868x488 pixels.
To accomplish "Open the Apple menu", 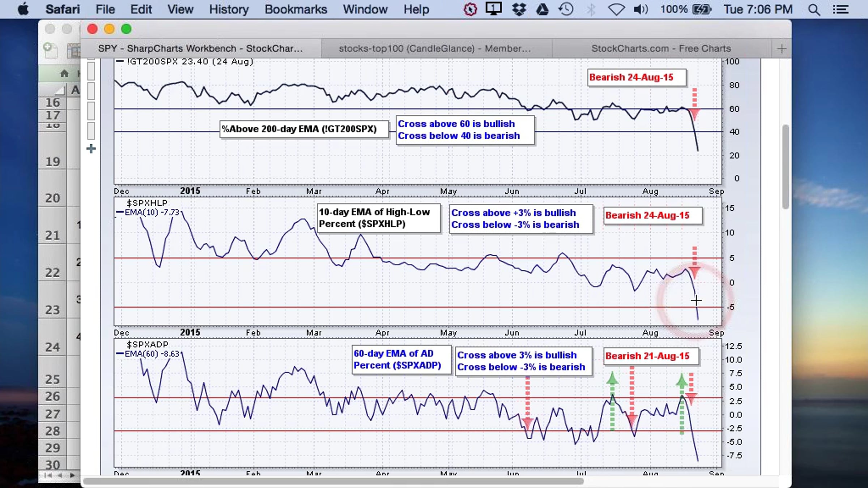I will [23, 9].
